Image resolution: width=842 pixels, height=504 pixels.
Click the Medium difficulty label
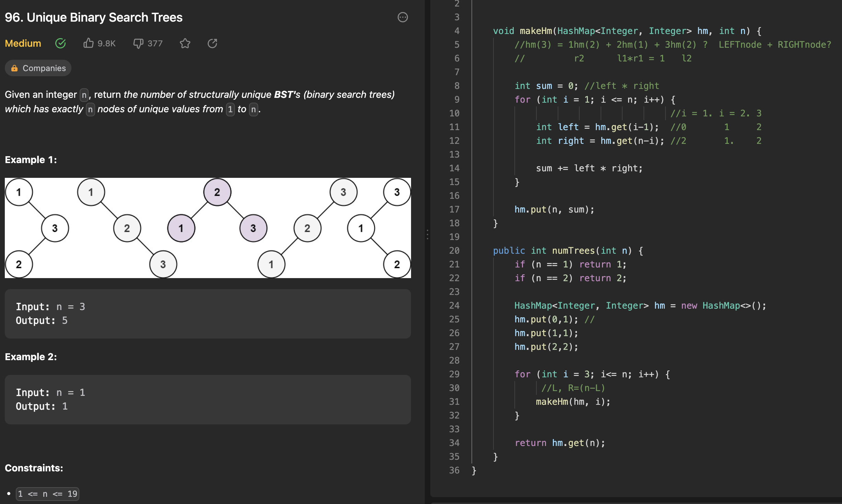pyautogui.click(x=23, y=43)
